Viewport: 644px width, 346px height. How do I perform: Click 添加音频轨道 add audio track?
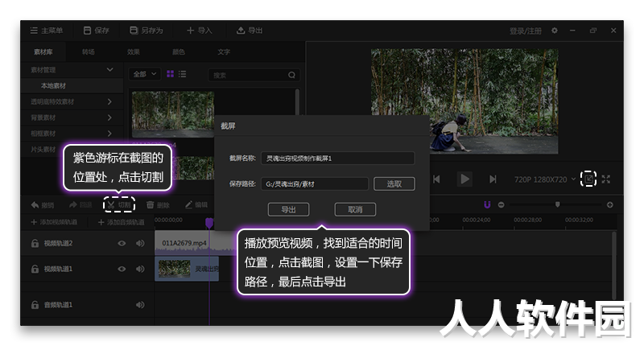pyautogui.click(x=122, y=222)
